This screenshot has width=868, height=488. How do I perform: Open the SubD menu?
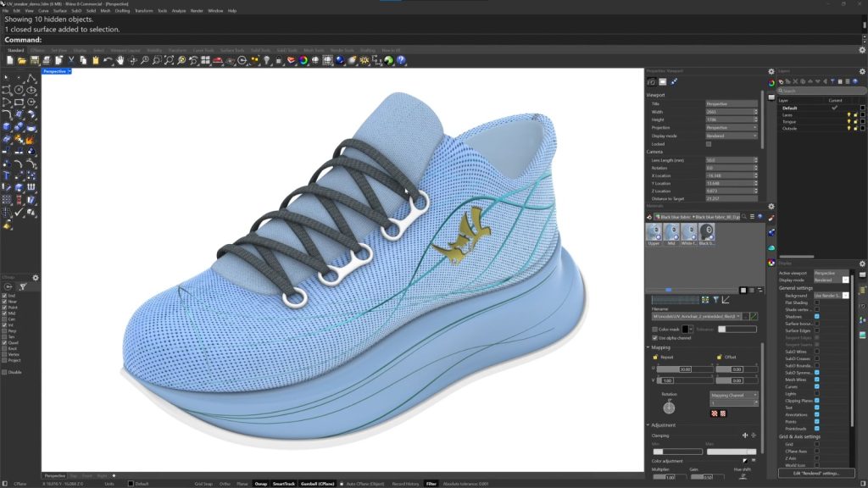tap(76, 10)
